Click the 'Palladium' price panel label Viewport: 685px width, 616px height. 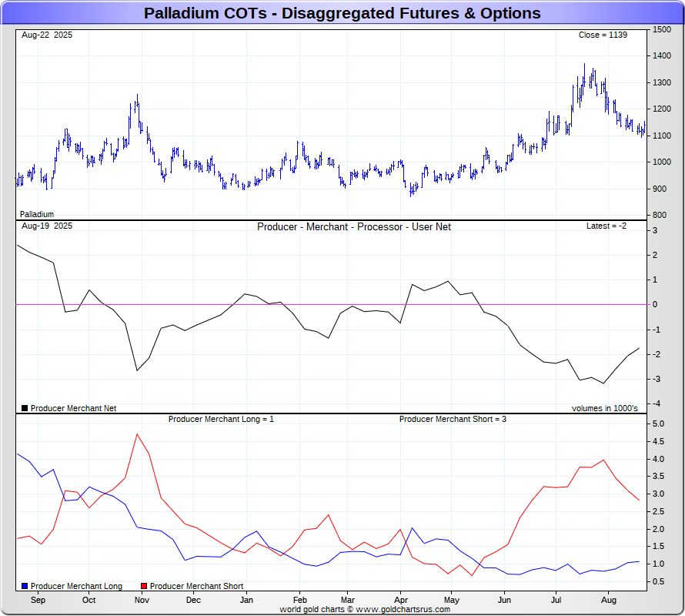[x=37, y=214]
